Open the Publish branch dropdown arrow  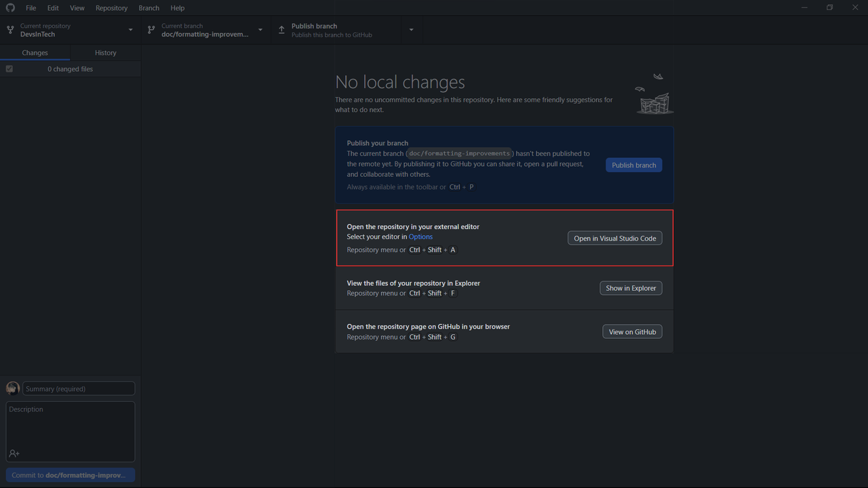(x=411, y=30)
